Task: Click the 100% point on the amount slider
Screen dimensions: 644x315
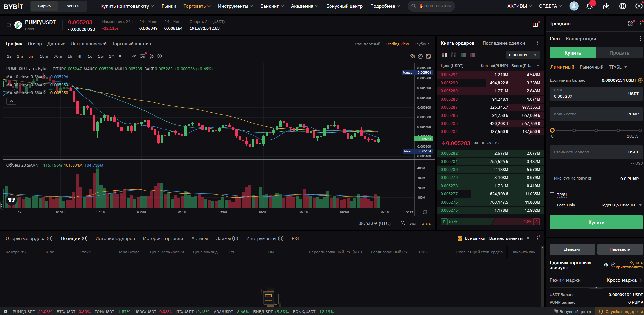Action: [640, 130]
